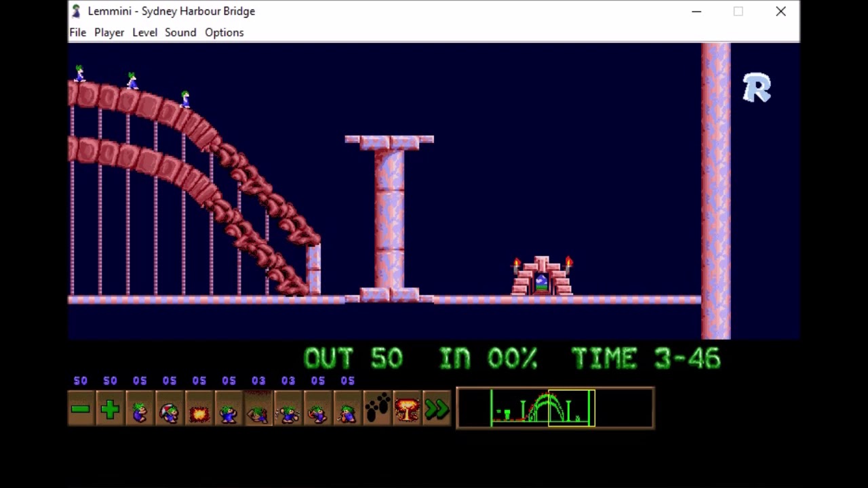The width and height of the screenshot is (868, 488).
Task: Click the flaming exit doorway
Action: (542, 277)
